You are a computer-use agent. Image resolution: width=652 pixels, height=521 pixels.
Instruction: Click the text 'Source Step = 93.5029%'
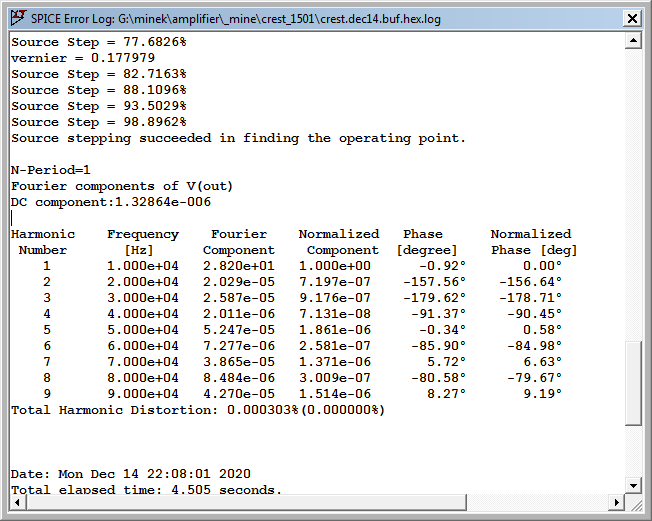pyautogui.click(x=99, y=106)
